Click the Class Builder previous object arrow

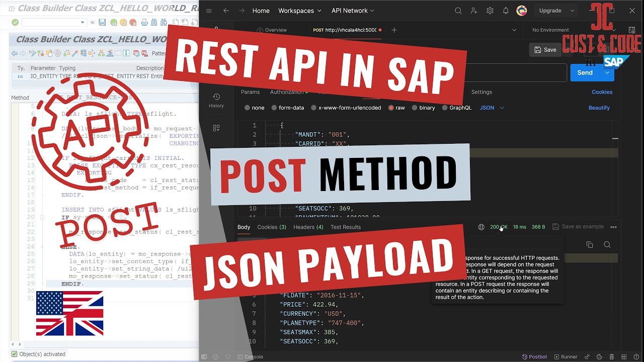pos(15,53)
